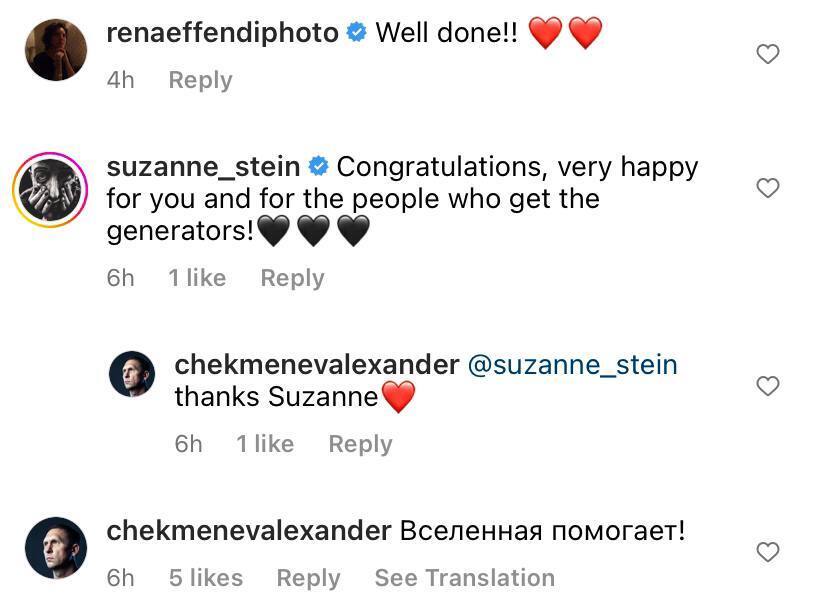The image size is (828, 605).
Task: Open the suzanne_stein username link
Action: coord(203,166)
